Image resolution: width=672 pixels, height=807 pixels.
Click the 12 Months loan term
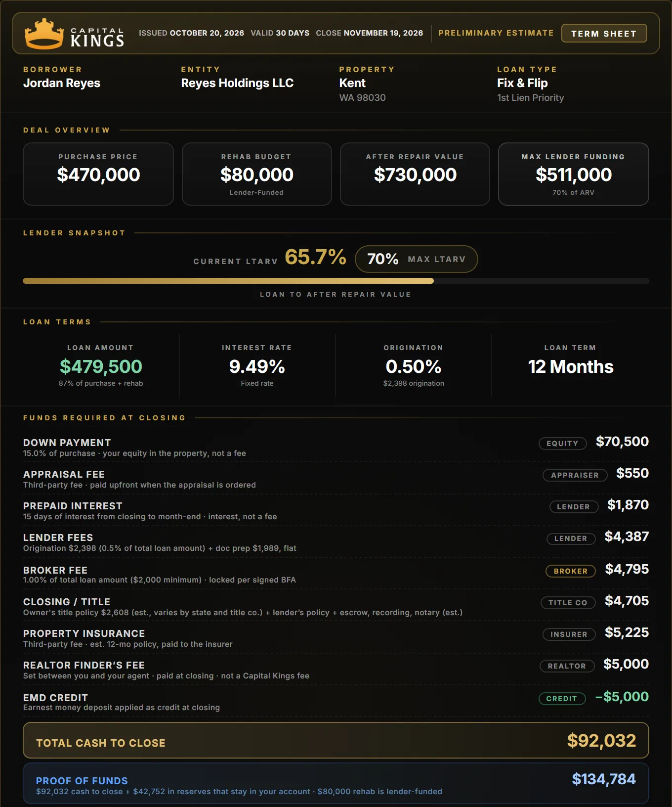(x=571, y=366)
